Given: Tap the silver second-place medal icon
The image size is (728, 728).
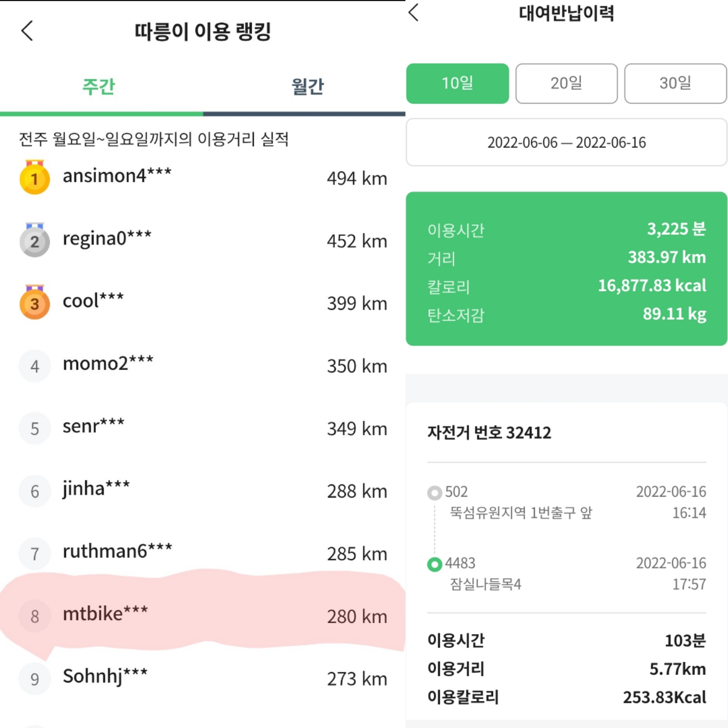Looking at the screenshot, I should tap(34, 241).
